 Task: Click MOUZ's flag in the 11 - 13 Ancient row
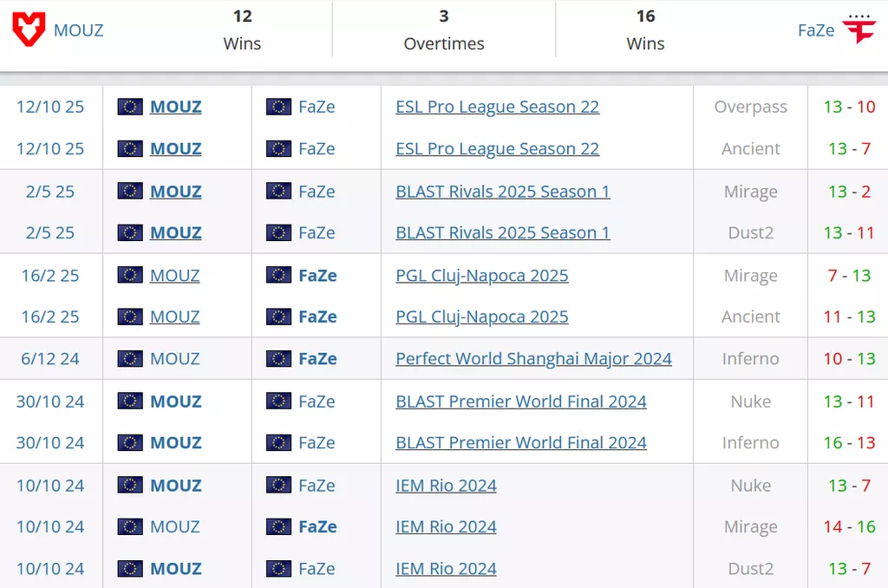(x=130, y=317)
